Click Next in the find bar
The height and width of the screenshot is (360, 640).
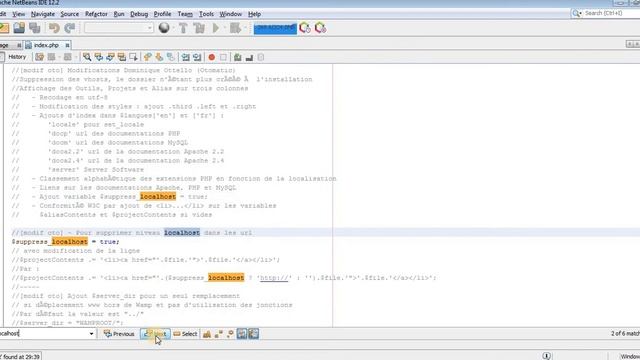point(156,334)
